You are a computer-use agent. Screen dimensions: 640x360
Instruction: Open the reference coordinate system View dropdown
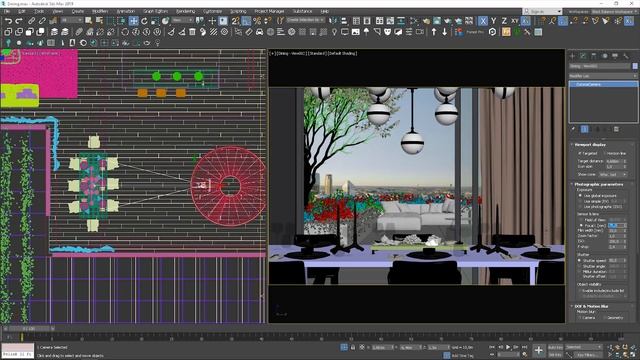pyautogui.click(x=182, y=20)
